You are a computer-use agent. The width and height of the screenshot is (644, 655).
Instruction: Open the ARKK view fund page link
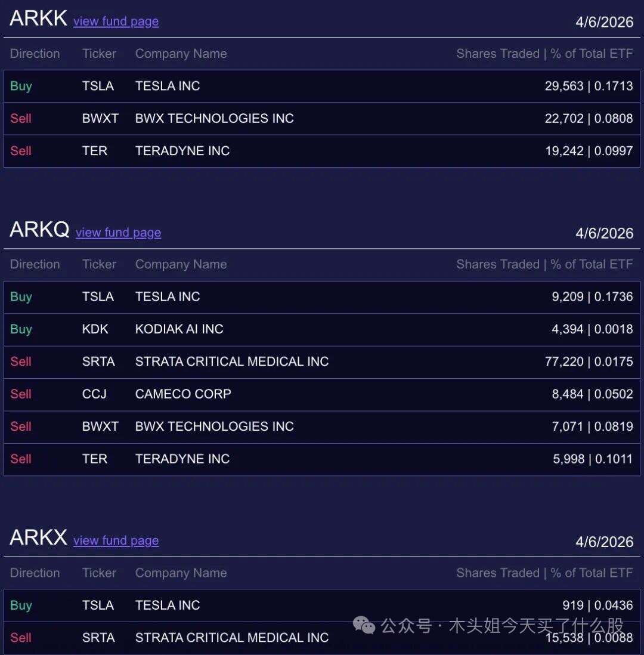tap(116, 21)
